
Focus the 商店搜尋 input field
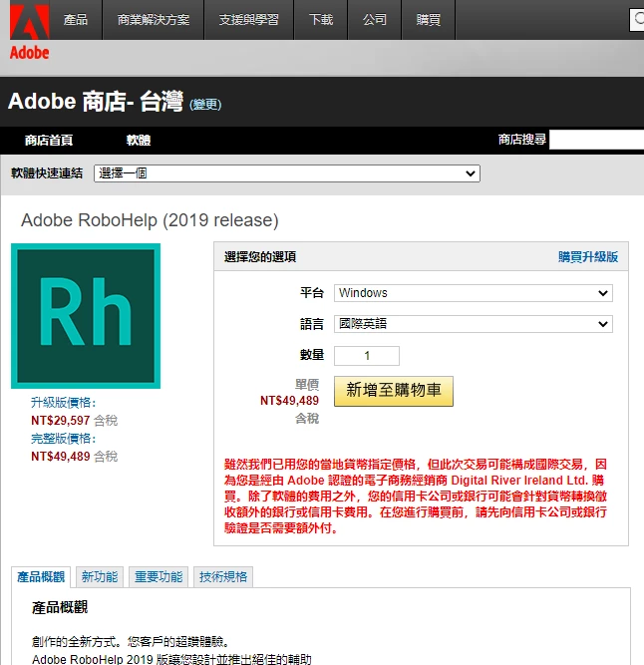pyautogui.click(x=596, y=140)
